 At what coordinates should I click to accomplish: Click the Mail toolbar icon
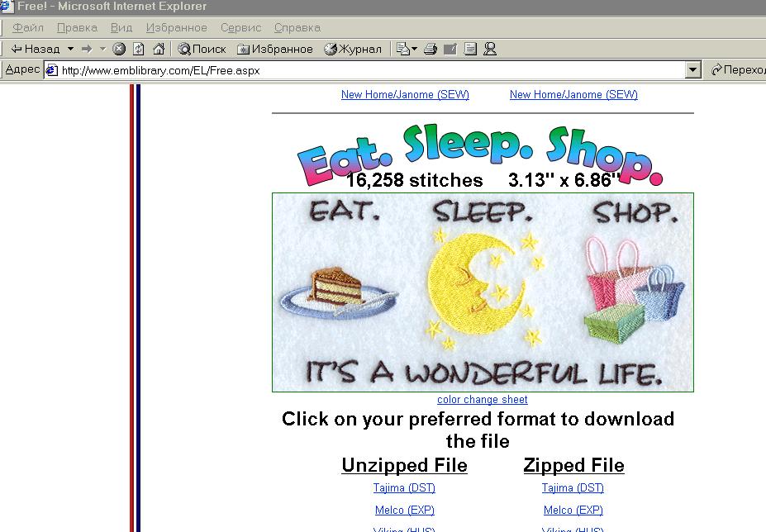click(x=403, y=49)
